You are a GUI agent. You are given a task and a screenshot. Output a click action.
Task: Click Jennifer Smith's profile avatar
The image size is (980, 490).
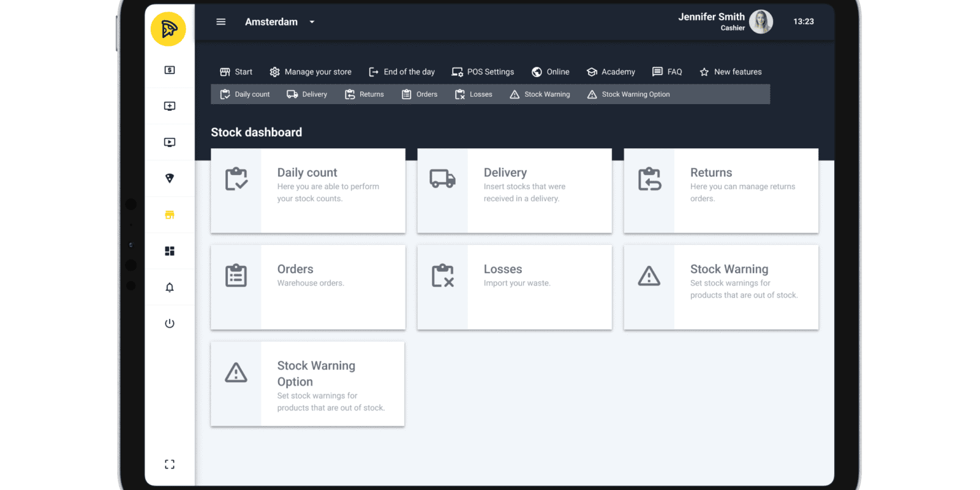point(761,22)
